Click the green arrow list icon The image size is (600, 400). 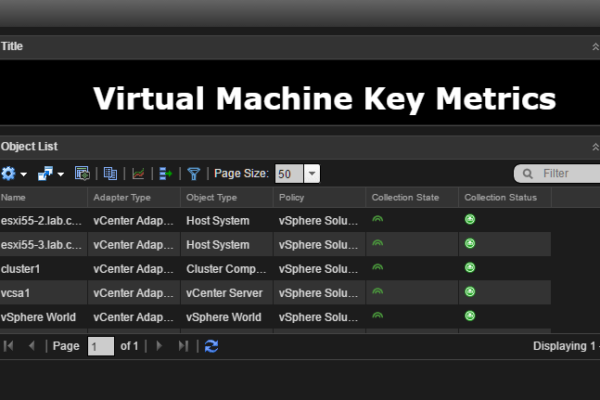coord(166,174)
